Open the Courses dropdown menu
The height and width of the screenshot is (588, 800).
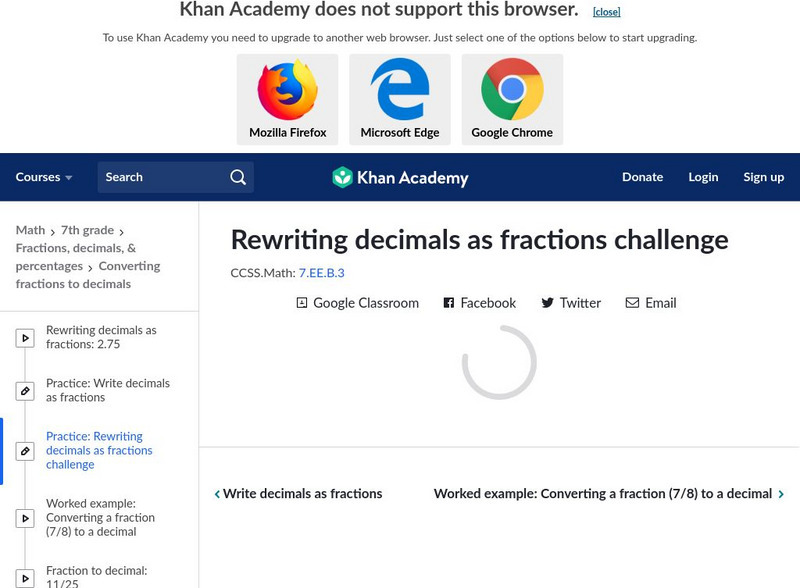[44, 177]
